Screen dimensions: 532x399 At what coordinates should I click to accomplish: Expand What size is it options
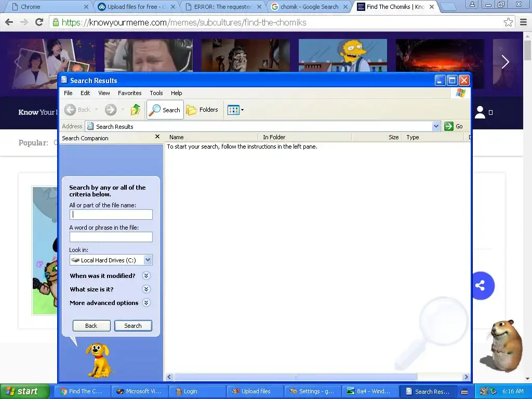(x=146, y=289)
